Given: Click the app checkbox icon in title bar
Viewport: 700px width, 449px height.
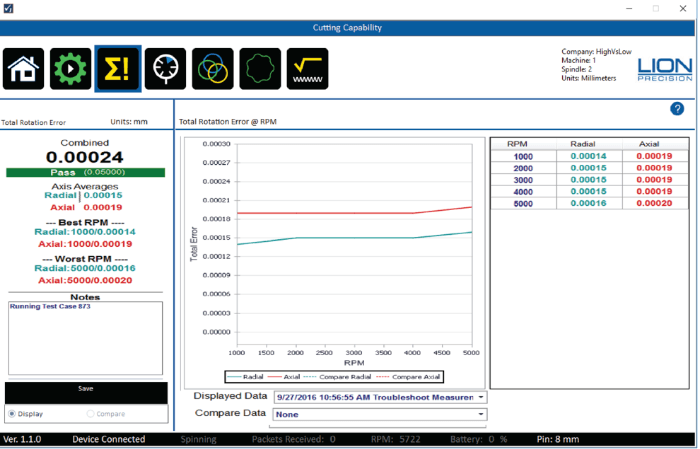Looking at the screenshot, I should (8, 8).
